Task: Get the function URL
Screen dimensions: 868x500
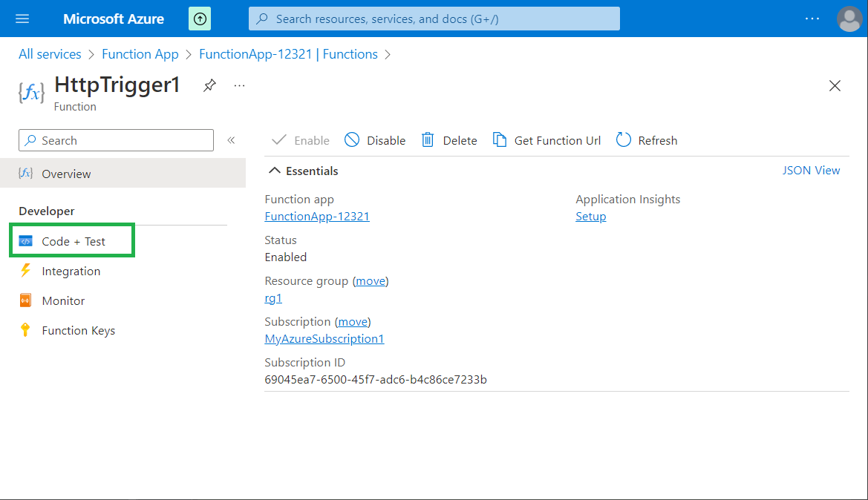Action: (x=546, y=140)
